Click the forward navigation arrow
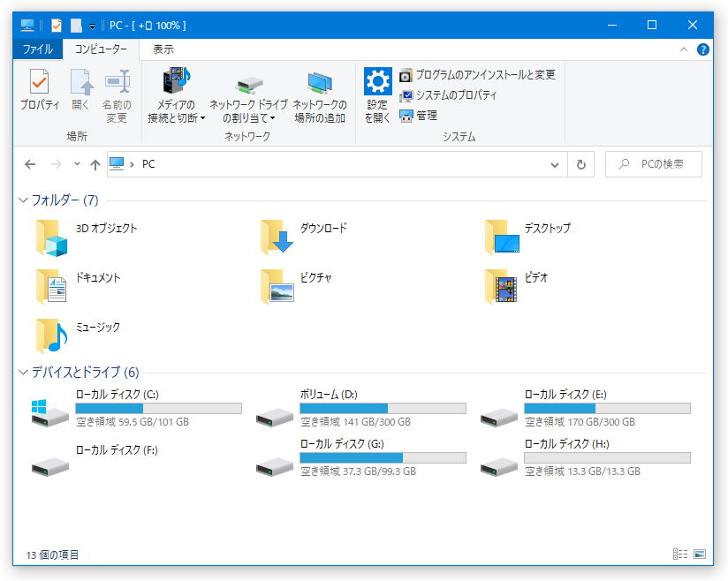728x581 pixels. tap(57, 164)
